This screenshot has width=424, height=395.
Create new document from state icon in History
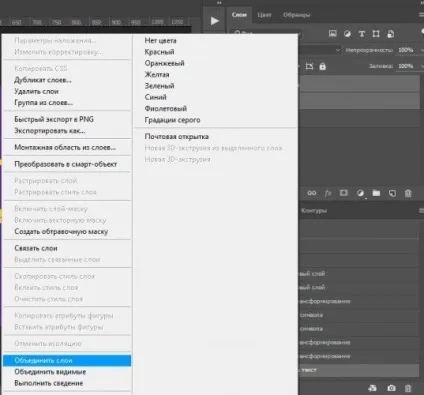pyautogui.click(x=372, y=388)
